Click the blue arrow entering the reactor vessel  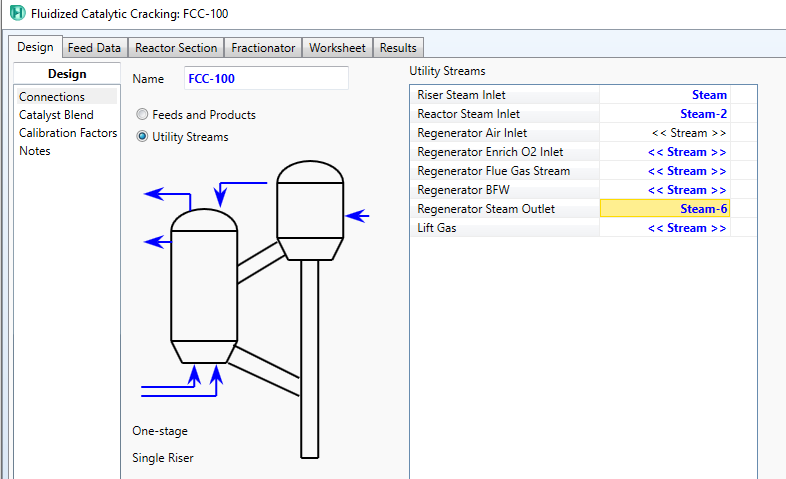[357, 215]
